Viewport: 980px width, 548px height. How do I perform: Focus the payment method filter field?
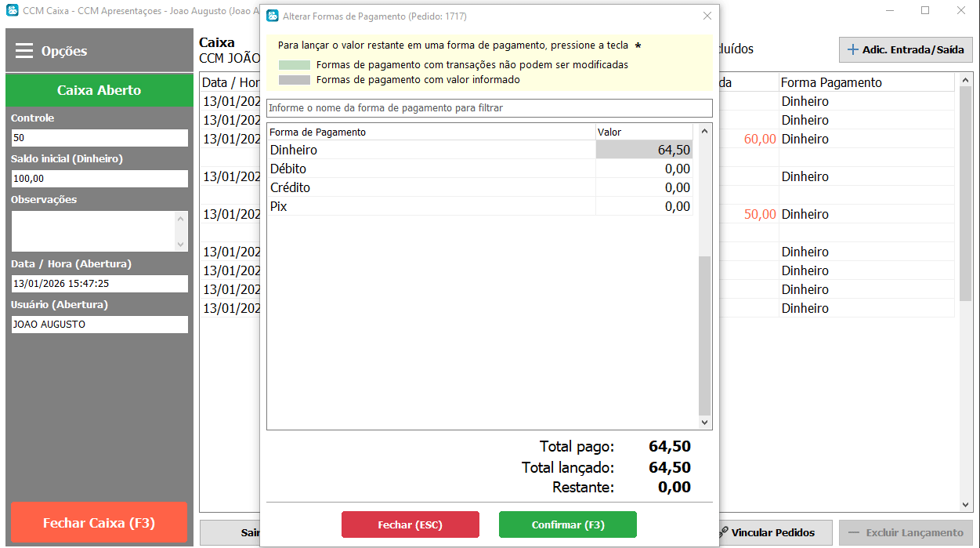[x=489, y=107]
